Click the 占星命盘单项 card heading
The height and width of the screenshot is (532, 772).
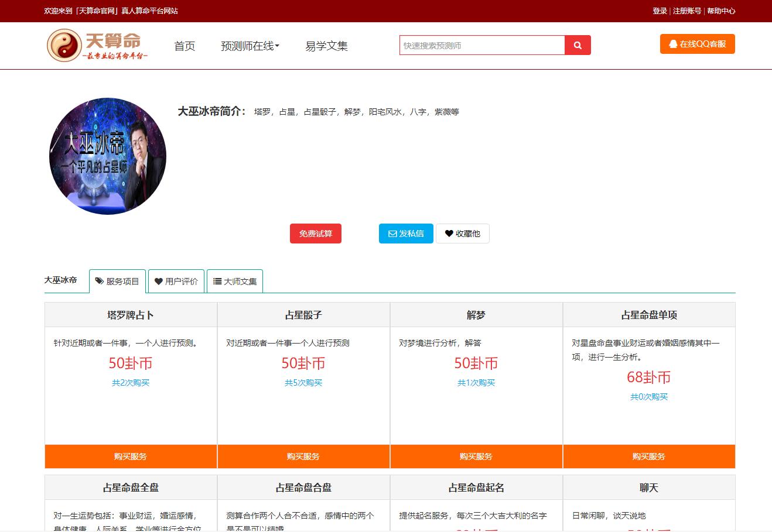[x=649, y=315]
